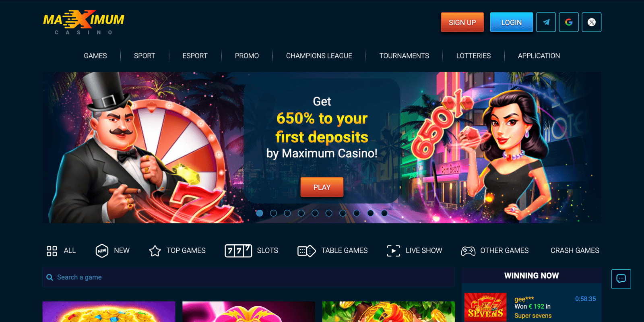Open SLOTS category with 777 icon

click(238, 251)
